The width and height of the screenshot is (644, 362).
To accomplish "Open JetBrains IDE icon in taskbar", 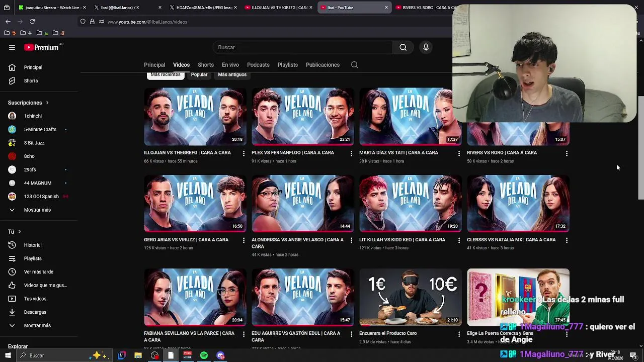I will pyautogui.click(x=121, y=355).
